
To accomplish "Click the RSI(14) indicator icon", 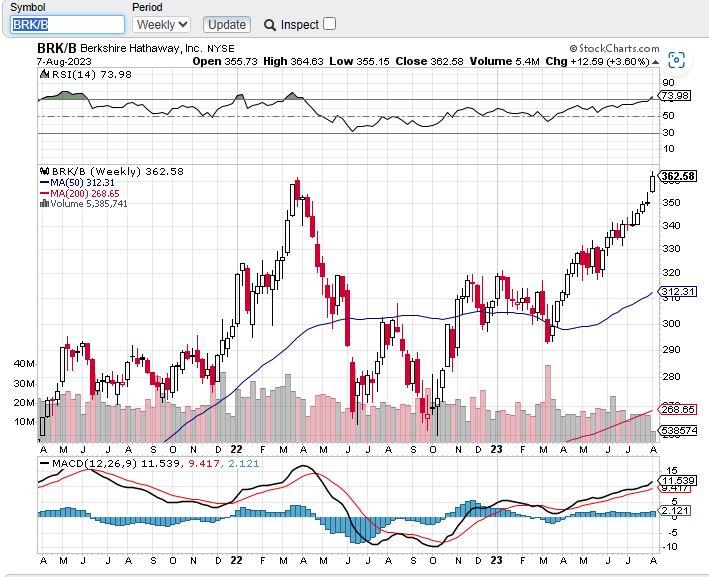I will [44, 74].
